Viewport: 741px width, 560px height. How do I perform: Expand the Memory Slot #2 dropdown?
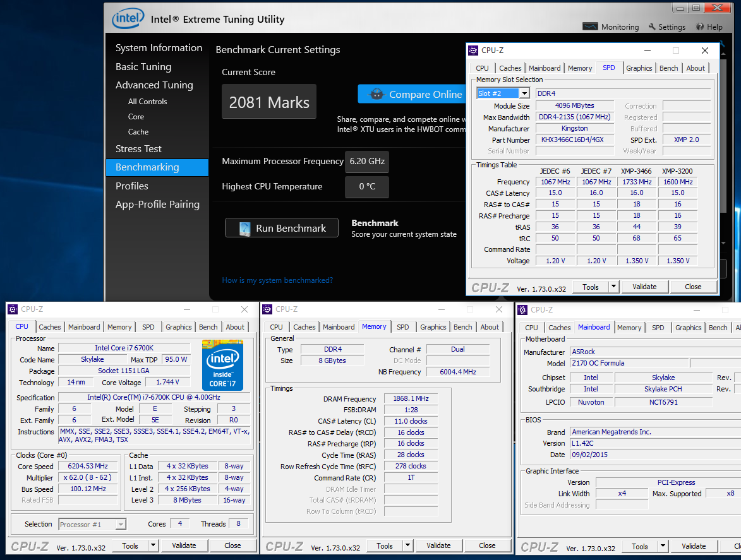point(524,93)
